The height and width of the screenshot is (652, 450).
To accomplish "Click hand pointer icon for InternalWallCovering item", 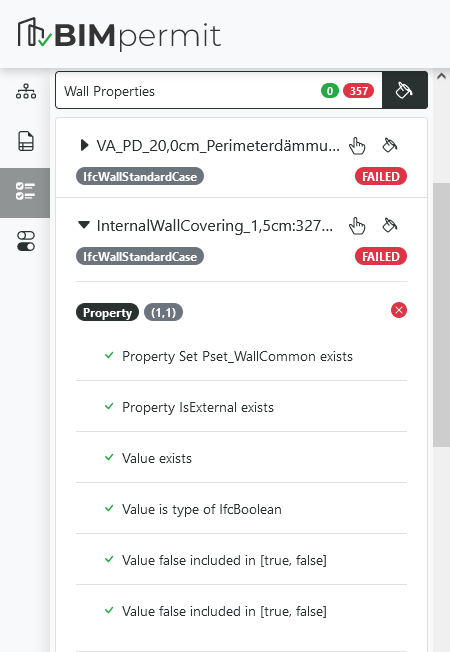I will click(357, 226).
